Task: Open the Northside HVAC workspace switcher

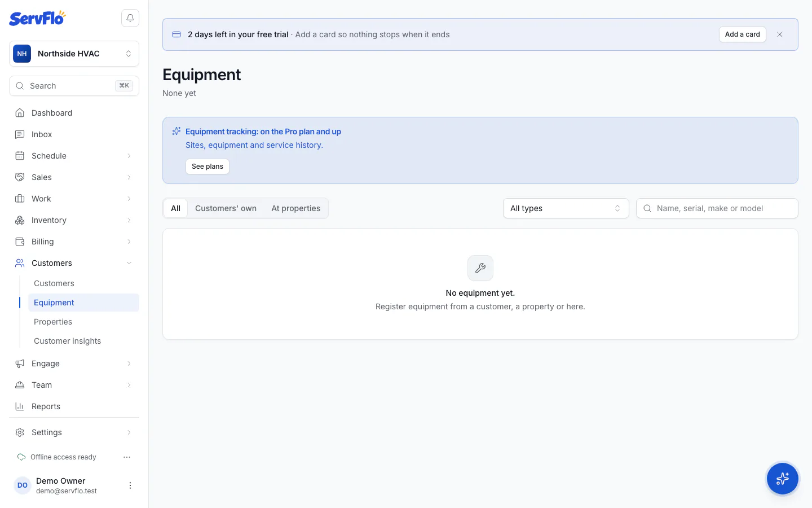Action: (x=74, y=54)
